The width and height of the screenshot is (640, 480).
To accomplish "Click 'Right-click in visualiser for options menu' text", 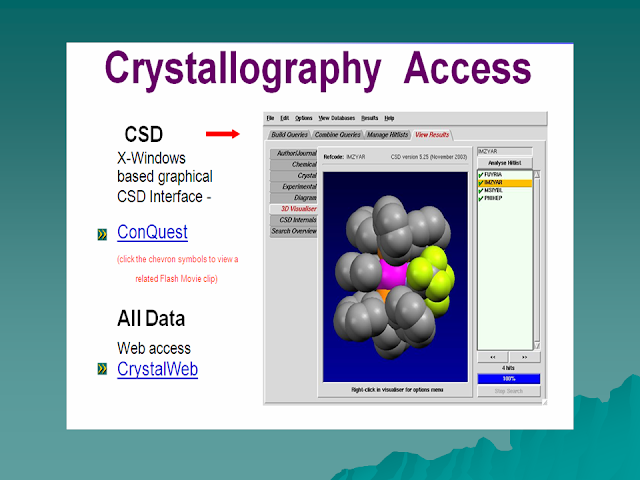I will click(x=397, y=390).
